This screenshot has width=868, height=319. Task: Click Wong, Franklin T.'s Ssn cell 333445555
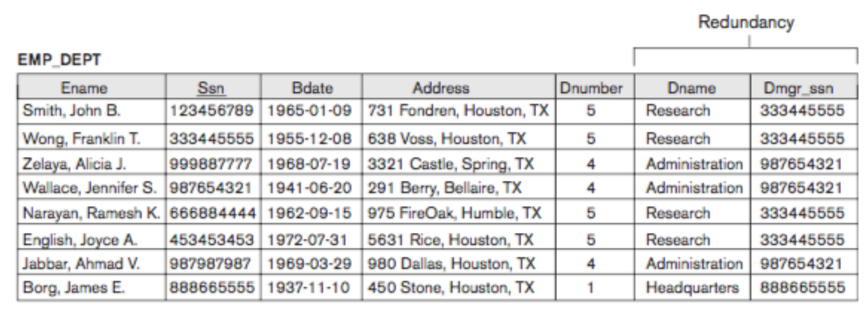point(211,138)
